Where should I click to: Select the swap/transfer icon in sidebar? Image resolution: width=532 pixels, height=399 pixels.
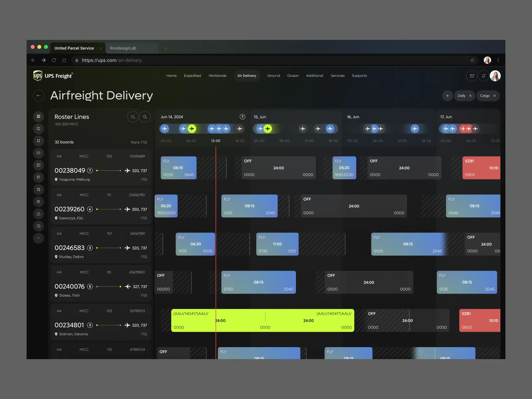tap(39, 128)
